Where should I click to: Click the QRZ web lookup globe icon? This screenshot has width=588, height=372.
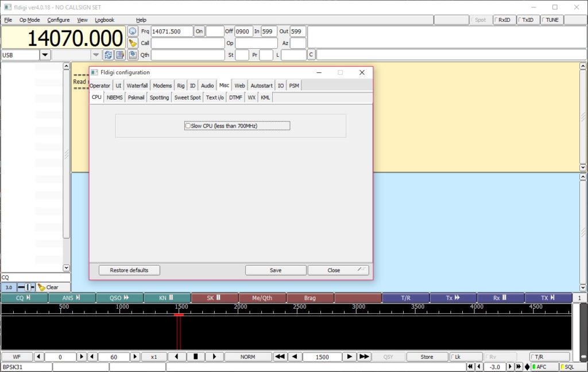coord(133,32)
